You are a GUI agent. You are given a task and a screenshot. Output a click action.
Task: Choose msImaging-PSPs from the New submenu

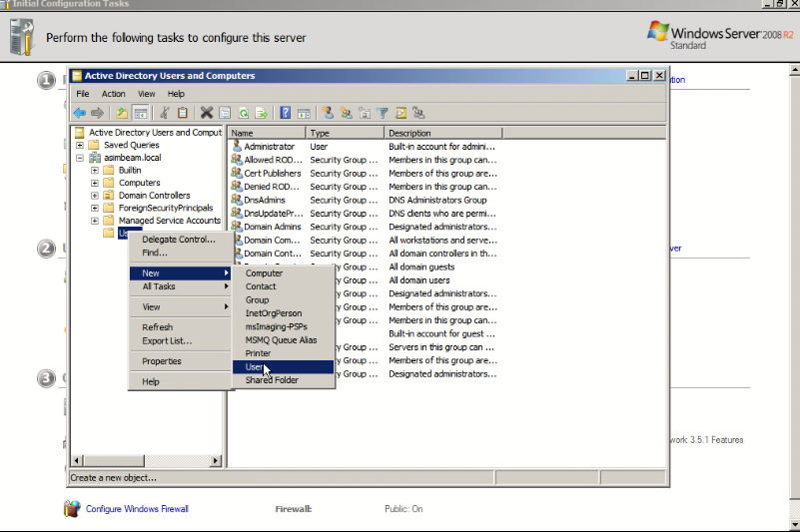(x=284, y=326)
